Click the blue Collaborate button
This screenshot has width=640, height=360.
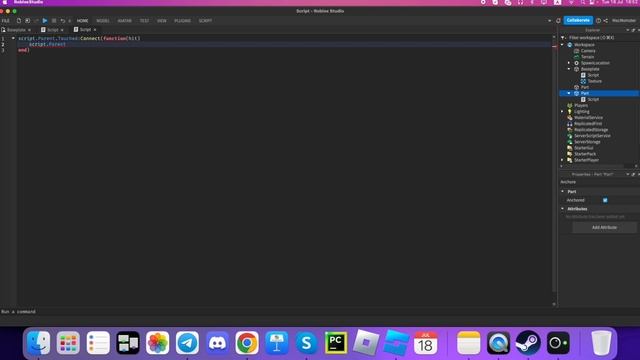click(x=578, y=20)
